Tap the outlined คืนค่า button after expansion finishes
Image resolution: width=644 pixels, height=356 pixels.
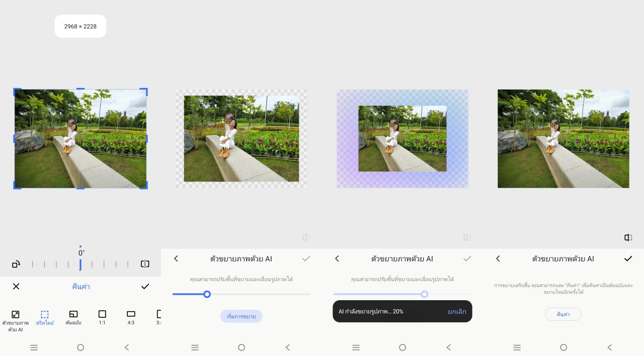click(x=563, y=314)
